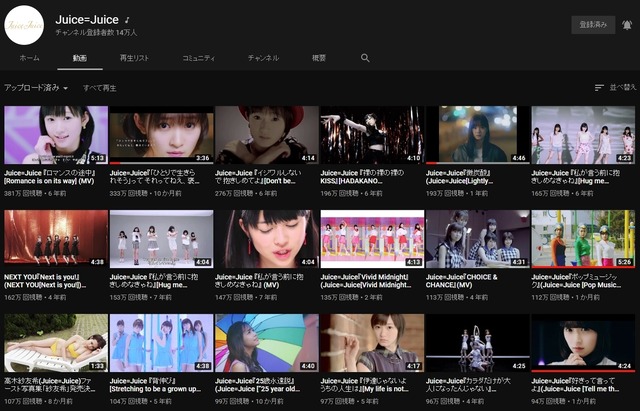Click the notification bell icon
Viewport: 640px width, 411px height.
[627, 25]
